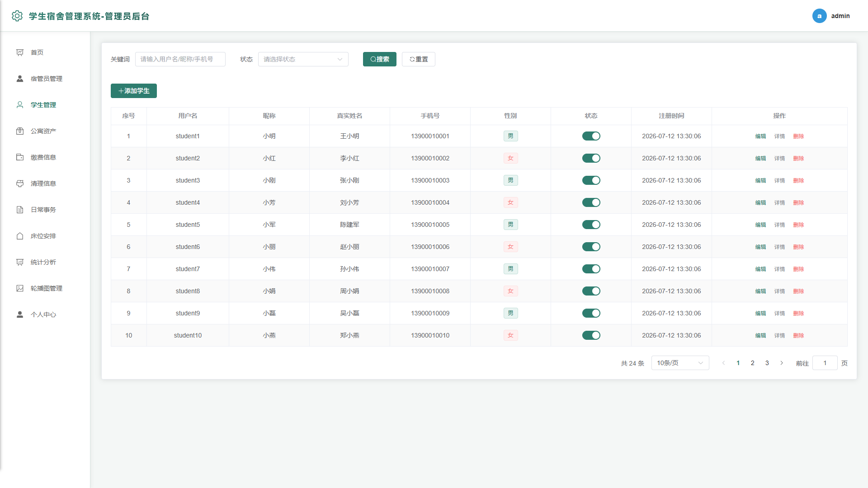Image resolution: width=868 pixels, height=488 pixels.
Task: Go to page 2
Action: 752,363
